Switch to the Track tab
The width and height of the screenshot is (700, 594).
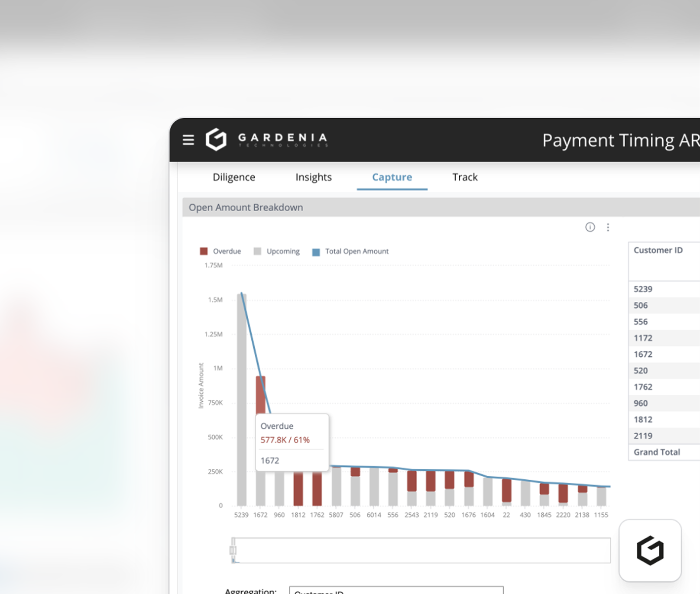click(x=465, y=177)
